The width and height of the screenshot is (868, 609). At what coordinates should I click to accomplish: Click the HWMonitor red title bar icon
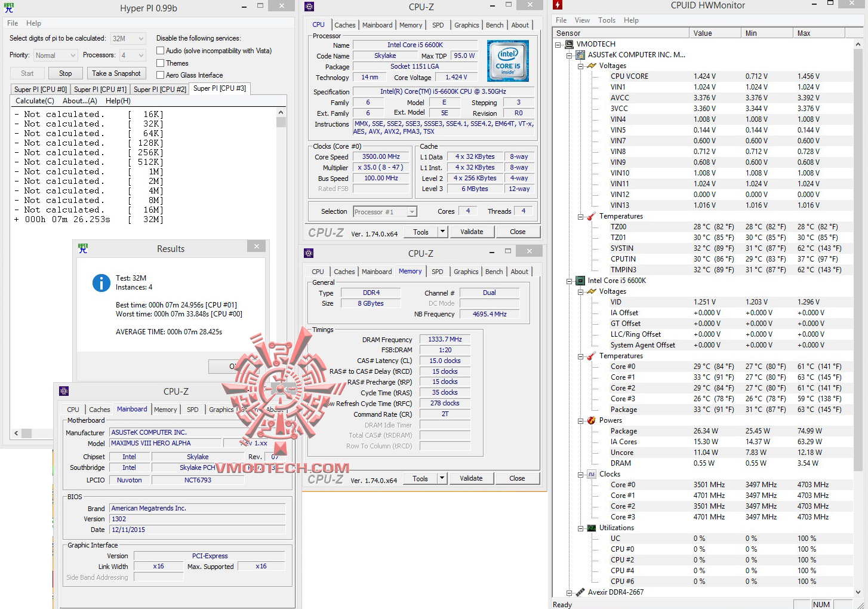tap(558, 5)
